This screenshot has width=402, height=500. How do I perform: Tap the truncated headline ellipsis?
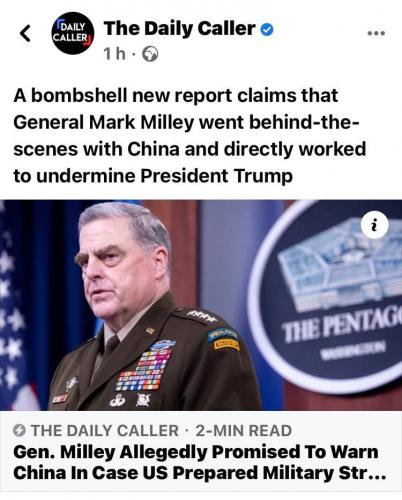click(375, 473)
